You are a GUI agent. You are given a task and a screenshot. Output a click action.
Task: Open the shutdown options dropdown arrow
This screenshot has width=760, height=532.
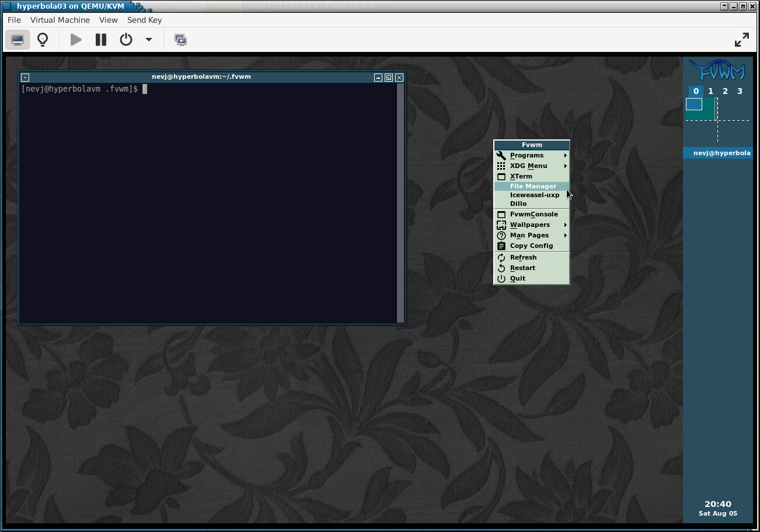click(149, 40)
